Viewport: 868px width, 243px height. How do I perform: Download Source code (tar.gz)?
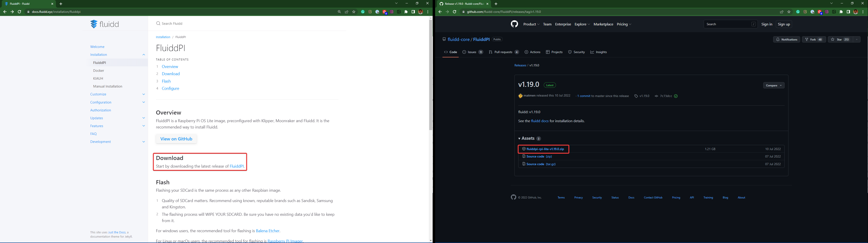click(x=541, y=164)
